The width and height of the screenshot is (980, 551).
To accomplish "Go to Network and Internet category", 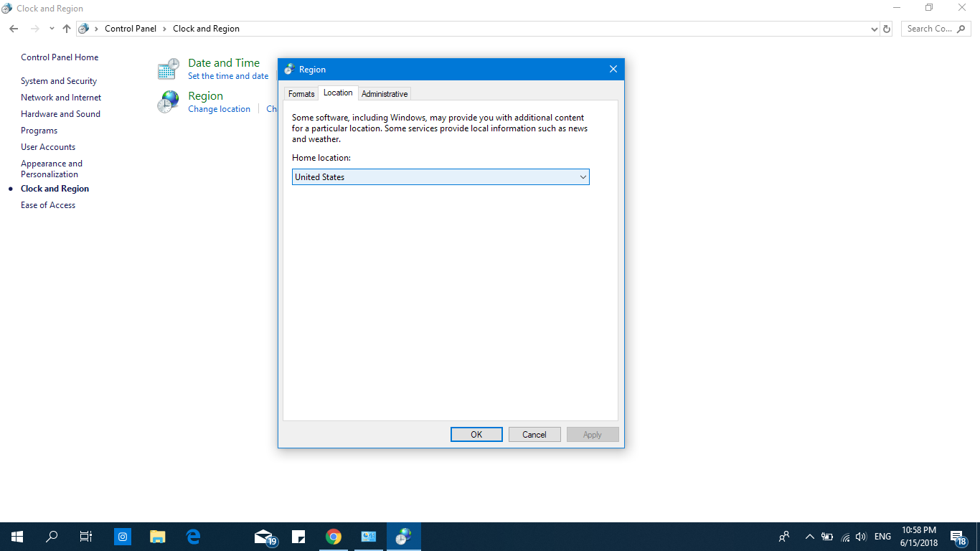I will pyautogui.click(x=61, y=98).
